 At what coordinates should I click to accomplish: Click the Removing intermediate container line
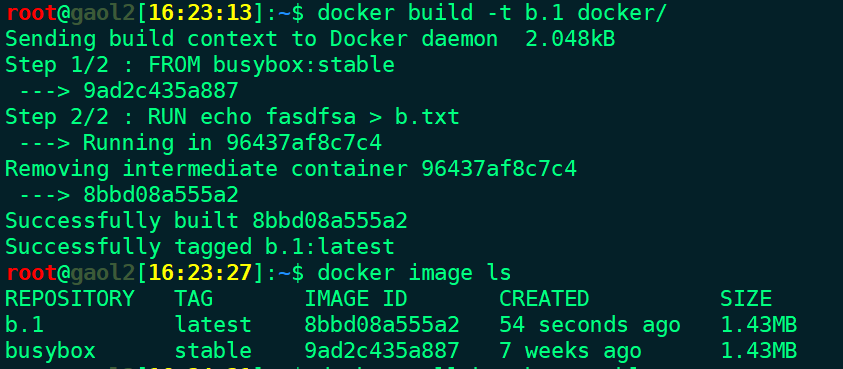tap(291, 169)
